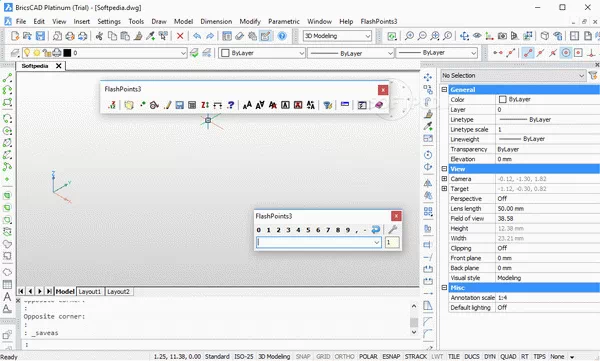600x361 pixels.
Task: Expand the Target property row
Action: click(x=444, y=189)
